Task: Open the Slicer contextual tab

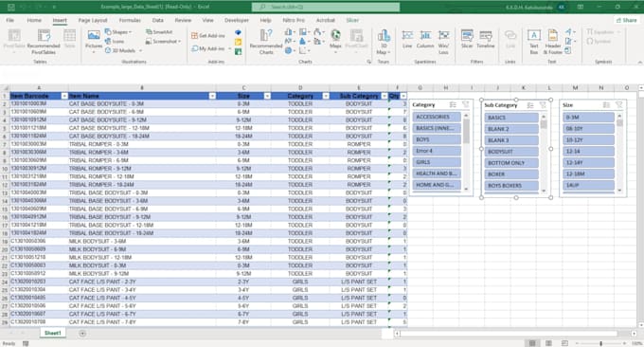Action: (x=352, y=20)
